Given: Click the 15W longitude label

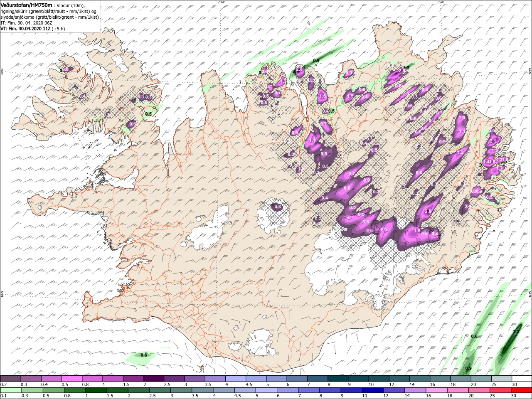Looking at the screenshot, I should pos(440,2).
